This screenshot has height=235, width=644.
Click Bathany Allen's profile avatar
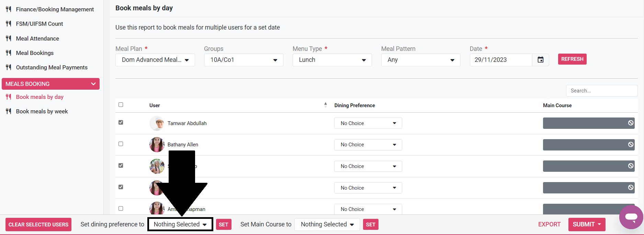click(157, 145)
